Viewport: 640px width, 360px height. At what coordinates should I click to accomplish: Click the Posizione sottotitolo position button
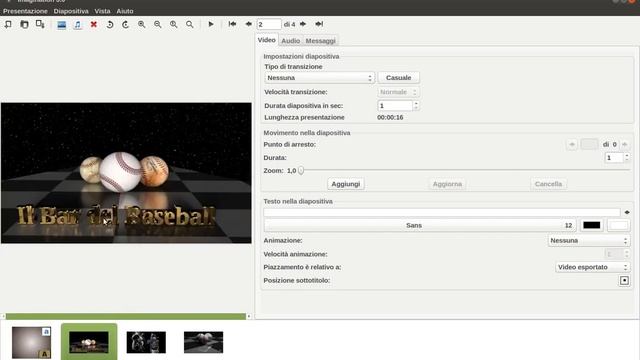point(624,280)
